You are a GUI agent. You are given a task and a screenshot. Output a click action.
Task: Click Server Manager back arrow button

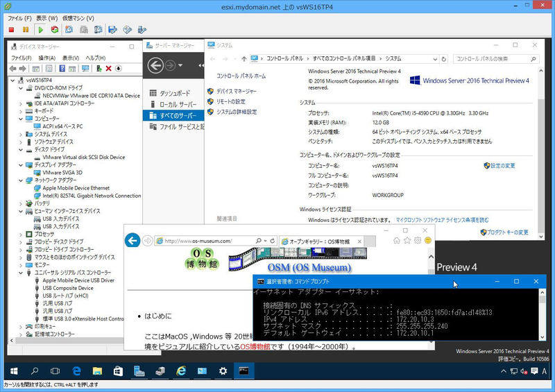(155, 65)
